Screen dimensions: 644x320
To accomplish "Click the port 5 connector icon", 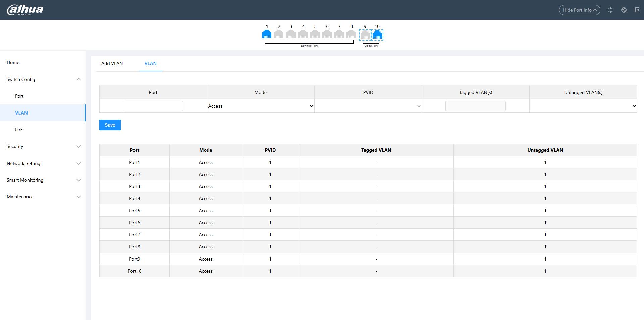I will click(x=315, y=34).
